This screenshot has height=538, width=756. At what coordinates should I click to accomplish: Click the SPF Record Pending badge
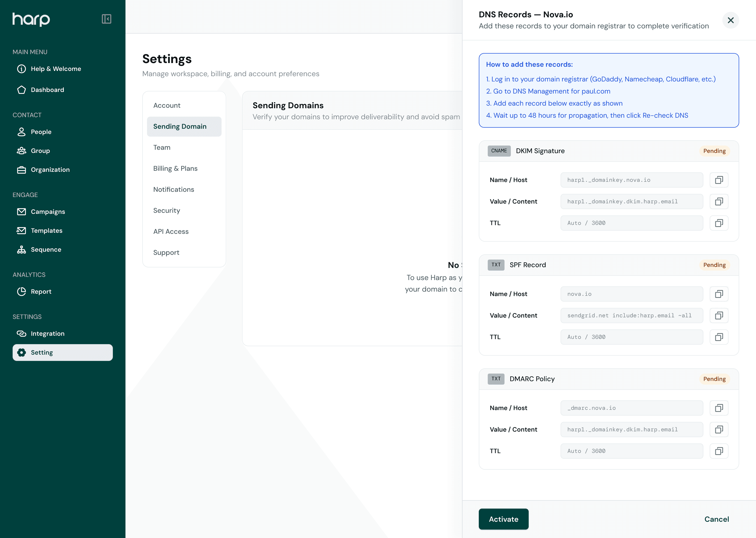pyautogui.click(x=714, y=265)
